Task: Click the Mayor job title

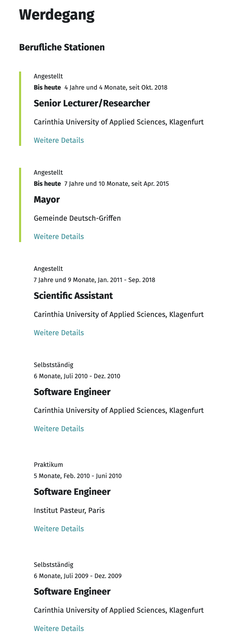Action: pos(47,200)
